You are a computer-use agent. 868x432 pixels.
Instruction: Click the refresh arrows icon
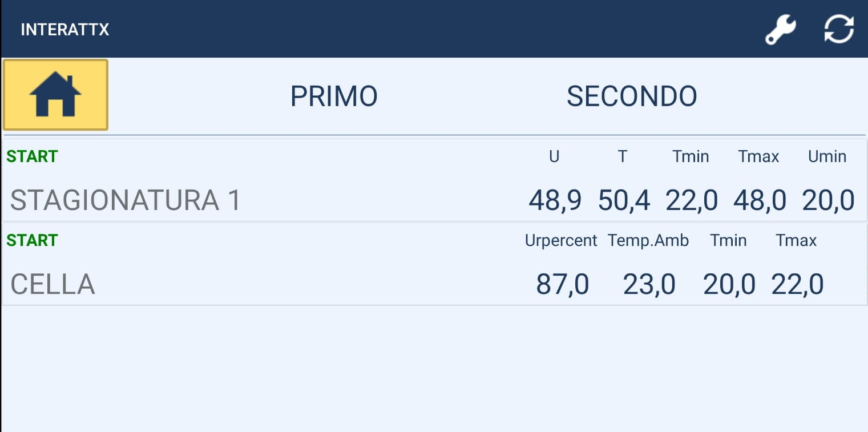[x=839, y=29]
